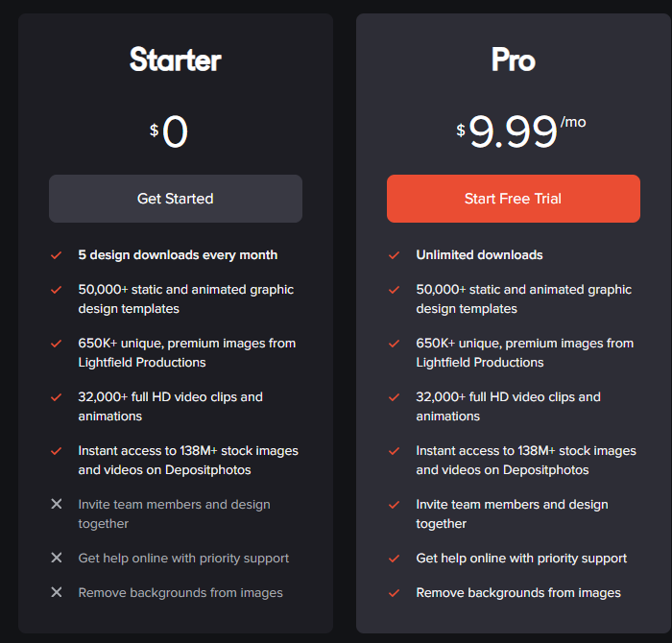Select the Starter plan heading
This screenshot has height=643, width=672.
[x=176, y=60]
